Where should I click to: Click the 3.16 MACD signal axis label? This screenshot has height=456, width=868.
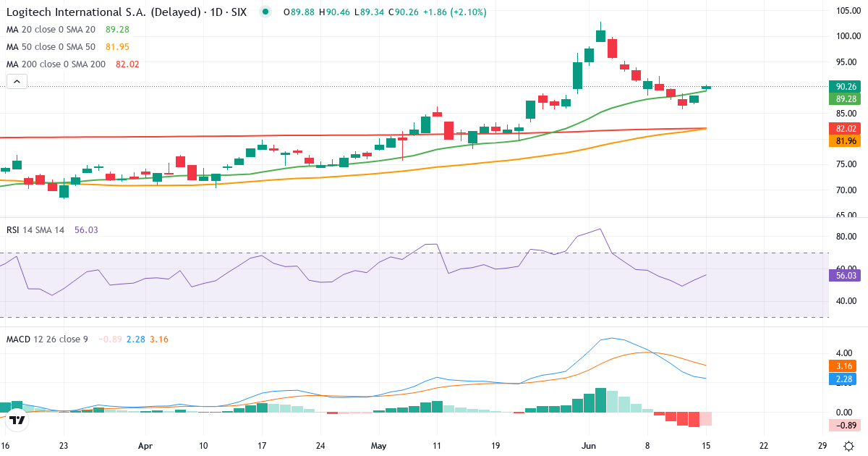[844, 366]
